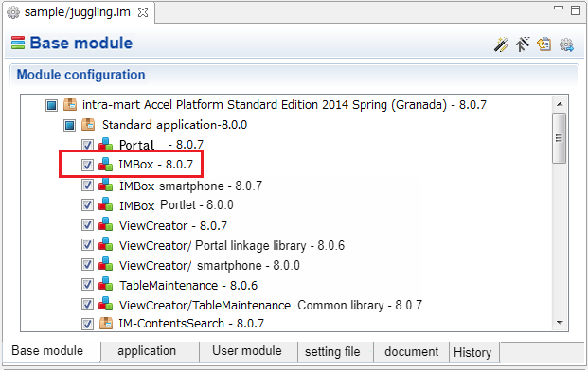This screenshot has width=588, height=371.
Task: Uncheck the Portal - 8.0.7 checkbox
Action: [87, 145]
